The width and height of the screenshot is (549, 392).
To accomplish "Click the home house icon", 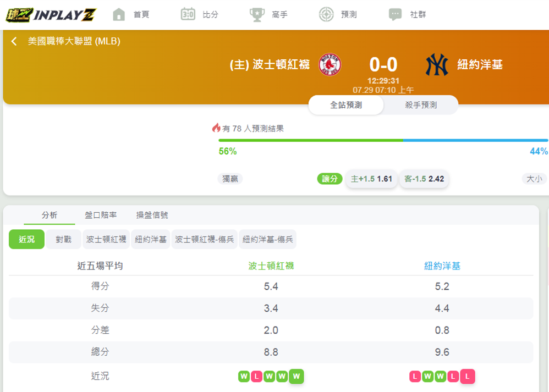I will pyautogui.click(x=119, y=14).
